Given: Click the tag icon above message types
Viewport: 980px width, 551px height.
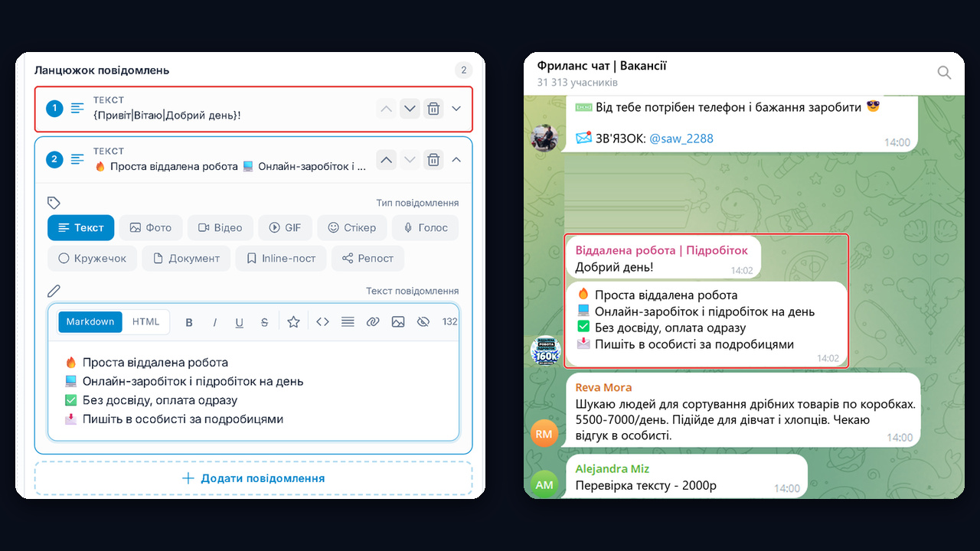Looking at the screenshot, I should (54, 203).
